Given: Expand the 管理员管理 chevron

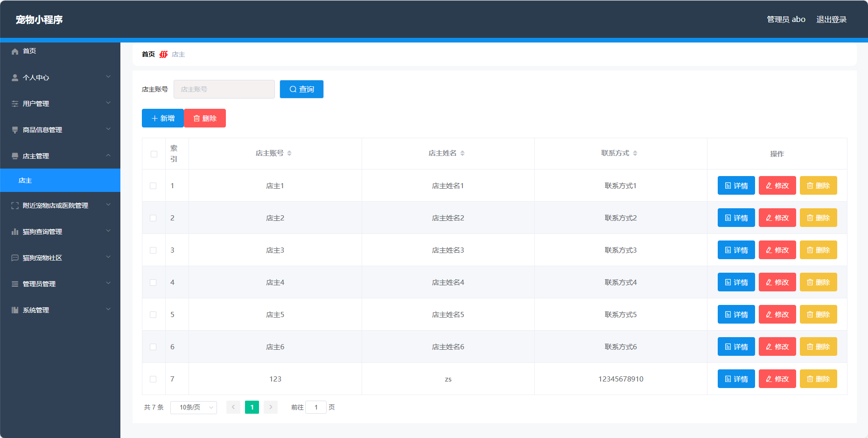Looking at the screenshot, I should [108, 283].
